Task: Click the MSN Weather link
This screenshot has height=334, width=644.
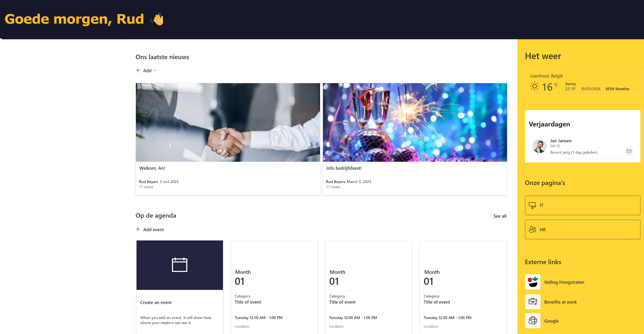Action: (618, 89)
